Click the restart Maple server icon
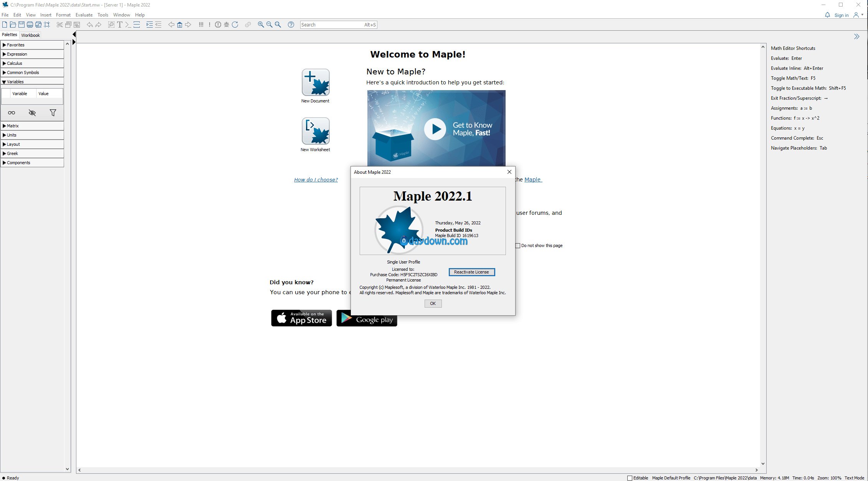Screen dimensions: 868x481 pyautogui.click(x=235, y=25)
